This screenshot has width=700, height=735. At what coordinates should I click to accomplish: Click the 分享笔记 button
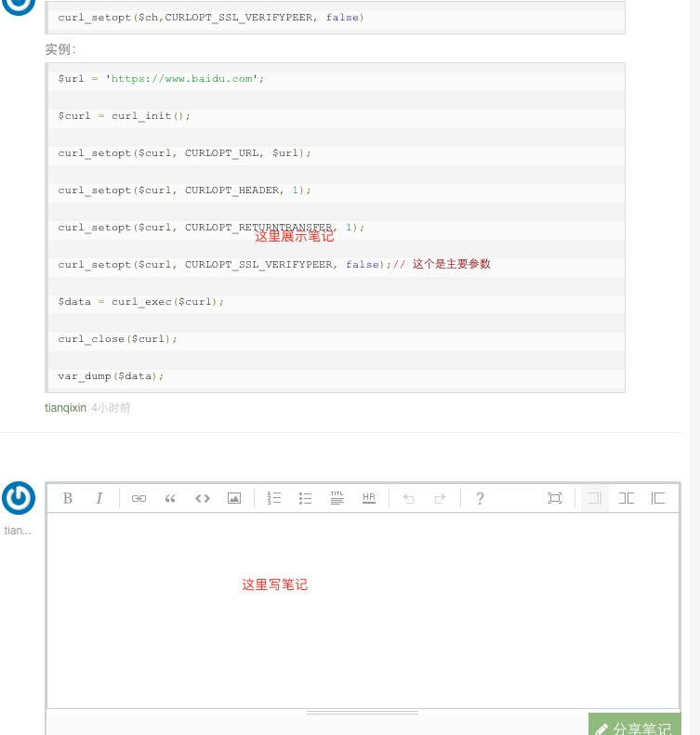tap(635, 728)
